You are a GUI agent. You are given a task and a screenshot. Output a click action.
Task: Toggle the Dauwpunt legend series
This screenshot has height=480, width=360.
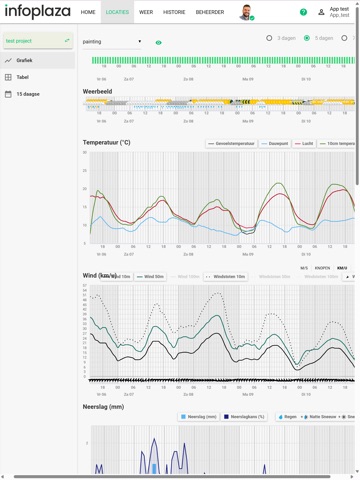(x=275, y=144)
